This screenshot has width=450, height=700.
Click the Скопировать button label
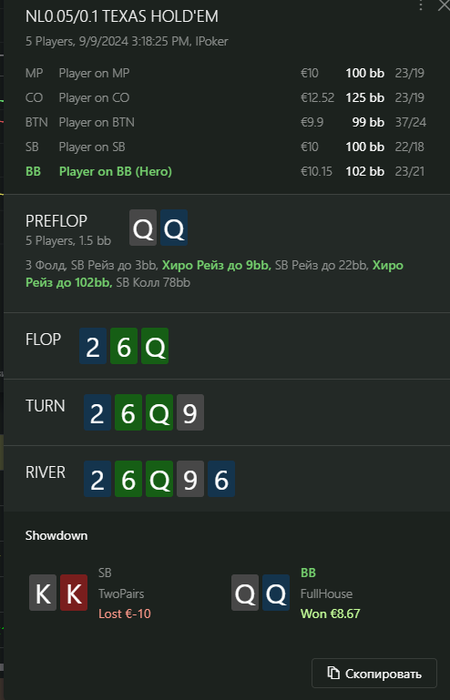(x=383, y=673)
